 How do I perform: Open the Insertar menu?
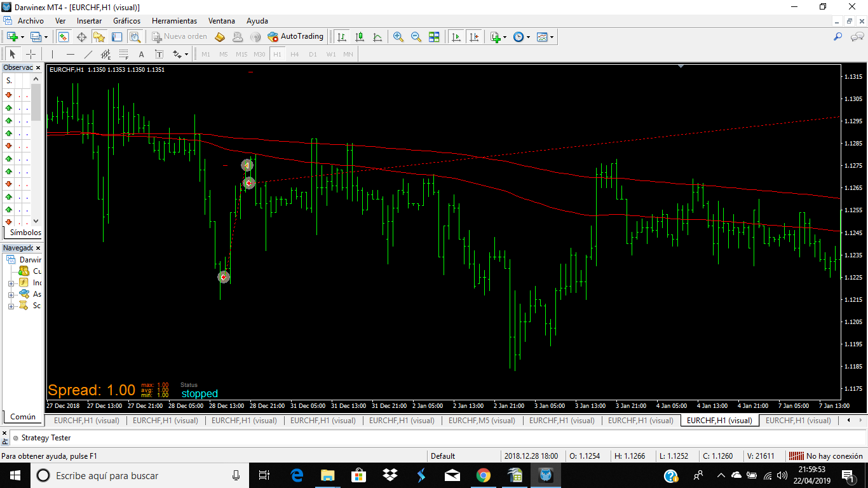(x=89, y=21)
